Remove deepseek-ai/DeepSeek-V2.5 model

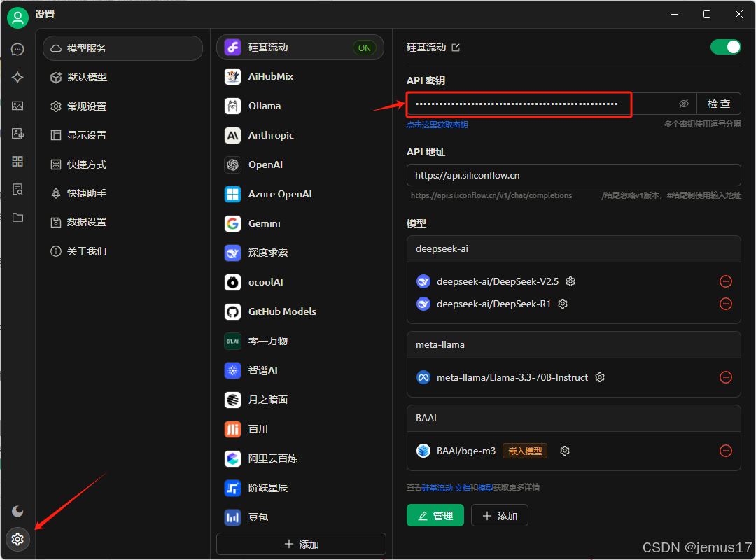tap(726, 281)
